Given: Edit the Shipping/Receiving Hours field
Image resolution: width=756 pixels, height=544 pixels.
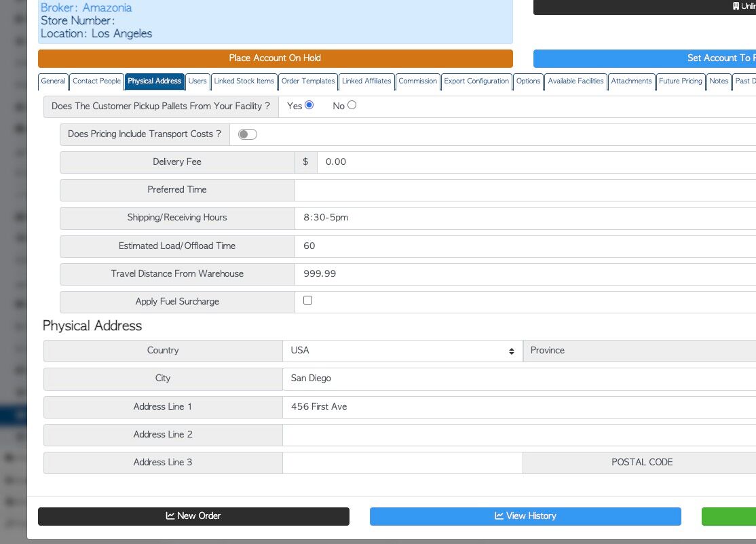Looking at the screenshot, I should pyautogui.click(x=525, y=218).
